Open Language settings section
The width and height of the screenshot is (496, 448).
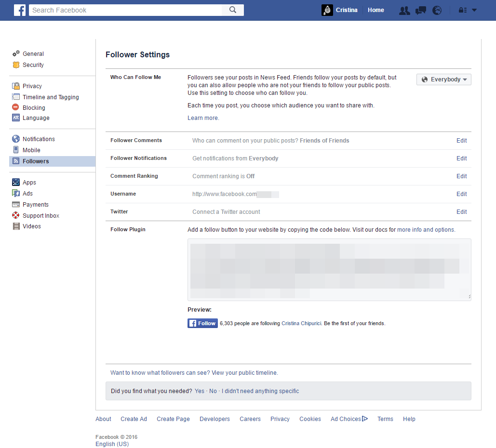[x=36, y=118]
